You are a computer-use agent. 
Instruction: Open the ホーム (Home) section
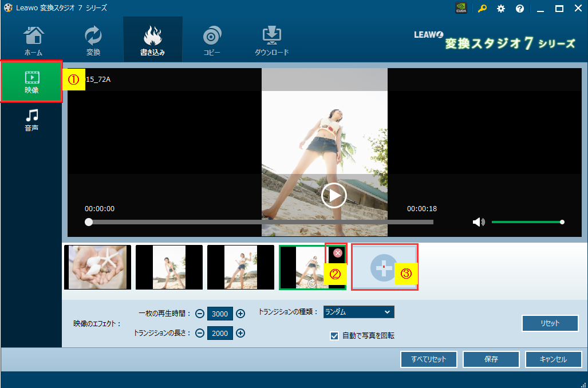coord(33,41)
